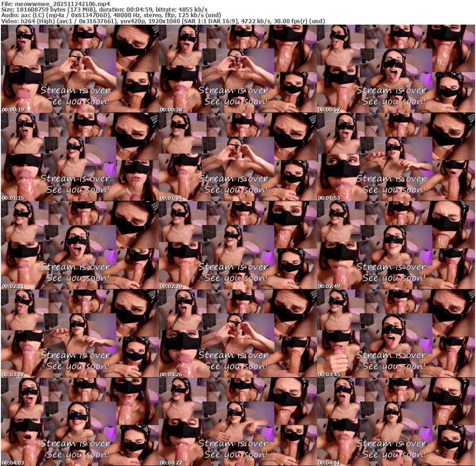This screenshot has width=476, height=466.
Task: Open the last thumbnail timestamped 00:04:41
Action: point(396,422)
